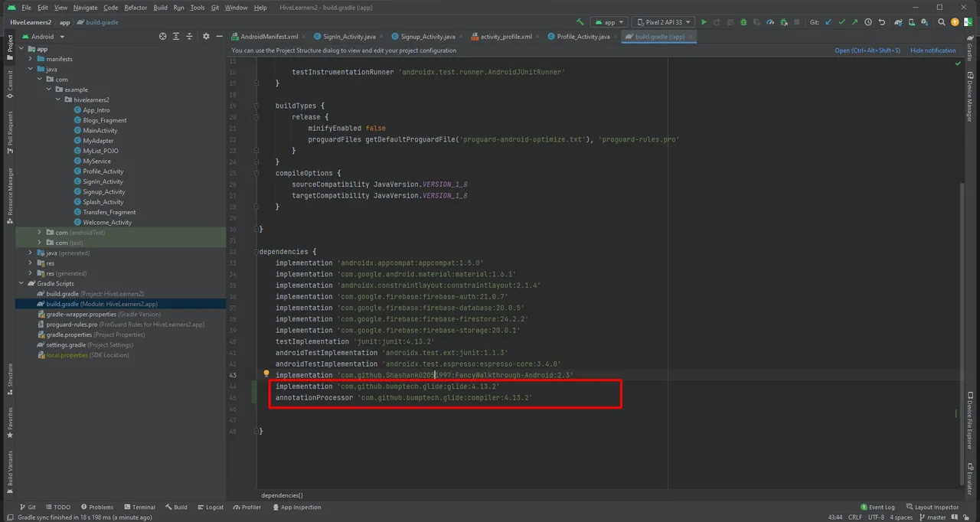This screenshot has height=522, width=980.
Task: Click the master git branch in status bar
Action: click(932, 517)
